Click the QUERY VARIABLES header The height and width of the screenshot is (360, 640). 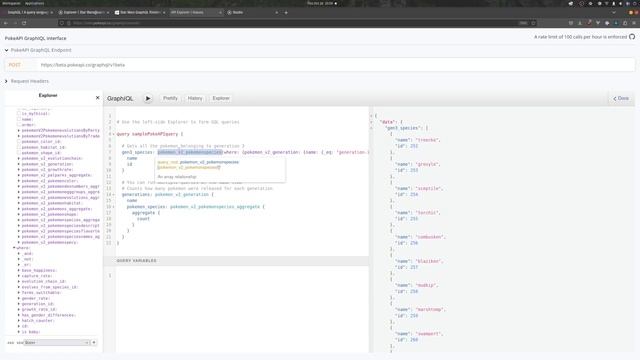236,260
